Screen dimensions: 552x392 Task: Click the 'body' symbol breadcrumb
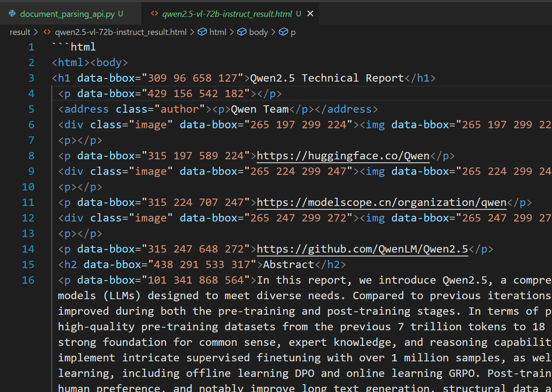[258, 32]
